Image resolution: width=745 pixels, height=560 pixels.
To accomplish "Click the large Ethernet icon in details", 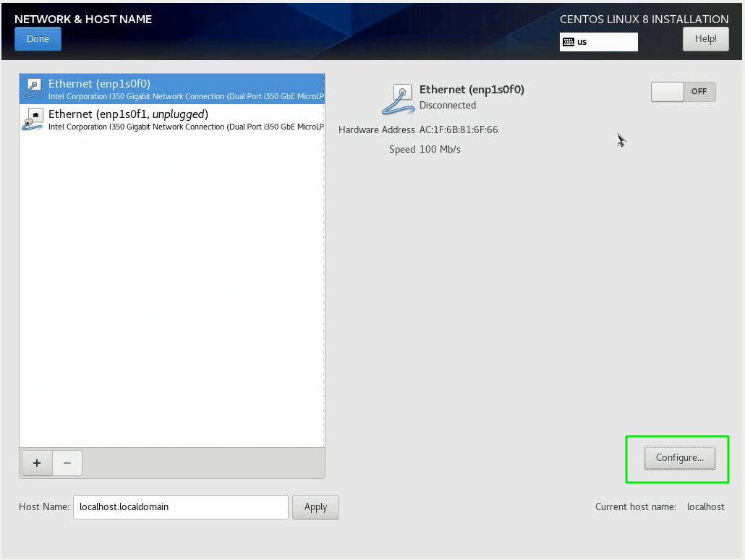I will tap(398, 99).
